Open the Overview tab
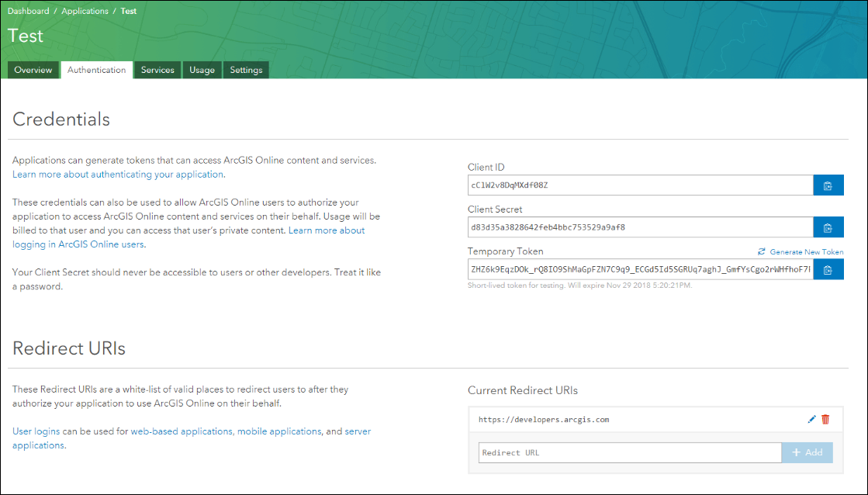The height and width of the screenshot is (495, 868). pos(33,70)
